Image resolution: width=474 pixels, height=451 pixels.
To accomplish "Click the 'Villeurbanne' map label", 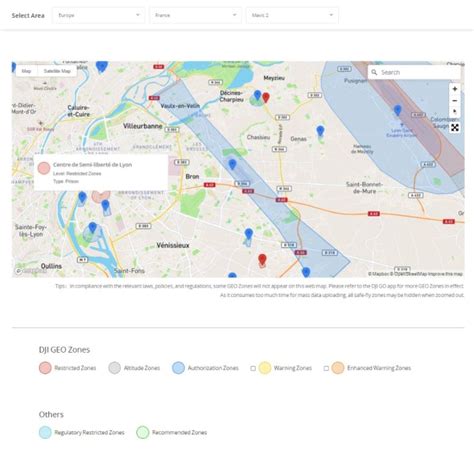I will pos(143,126).
